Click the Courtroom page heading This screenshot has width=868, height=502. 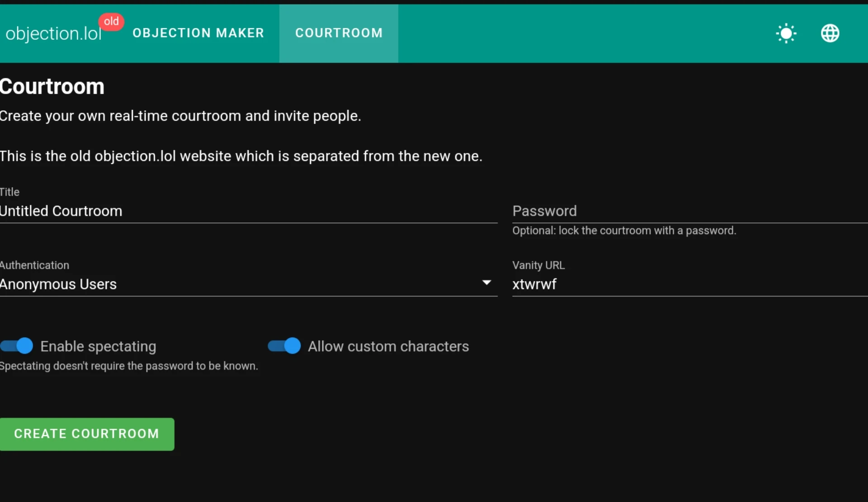[52, 87]
